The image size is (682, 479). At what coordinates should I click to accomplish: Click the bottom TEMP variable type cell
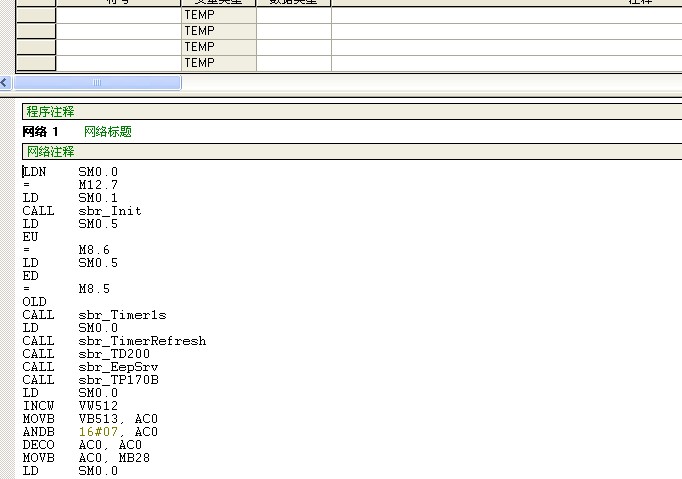218,63
